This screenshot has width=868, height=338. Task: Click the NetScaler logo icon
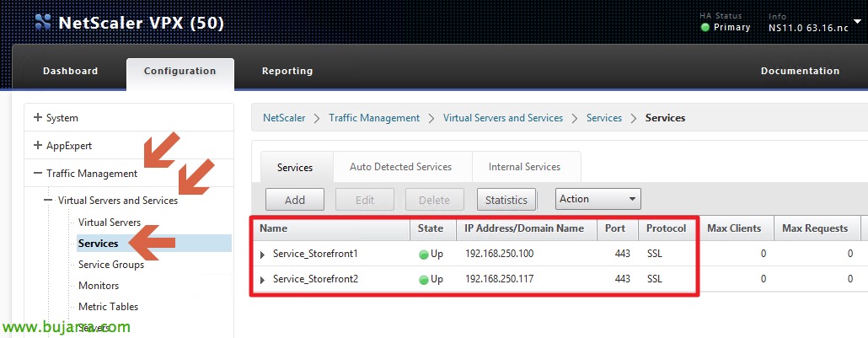43,22
